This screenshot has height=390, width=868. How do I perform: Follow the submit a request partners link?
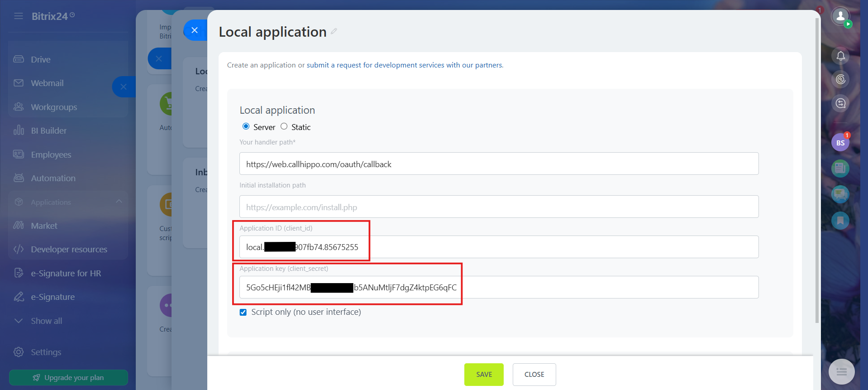(x=405, y=65)
